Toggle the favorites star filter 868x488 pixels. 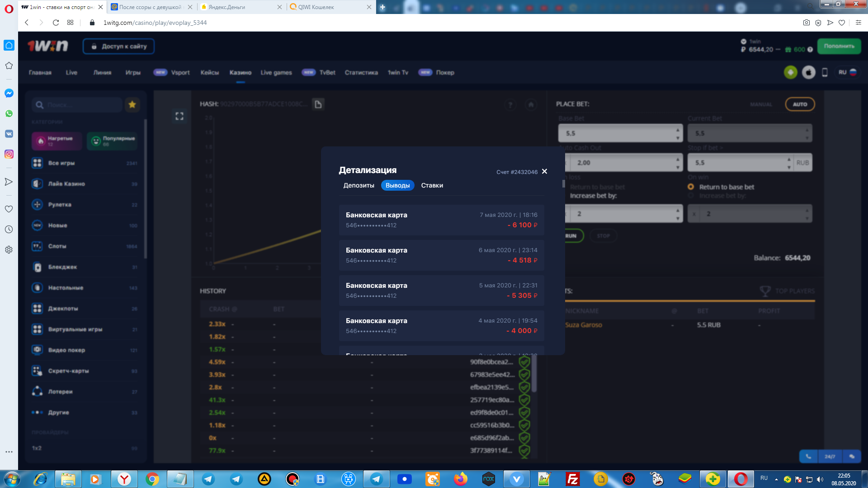132,105
